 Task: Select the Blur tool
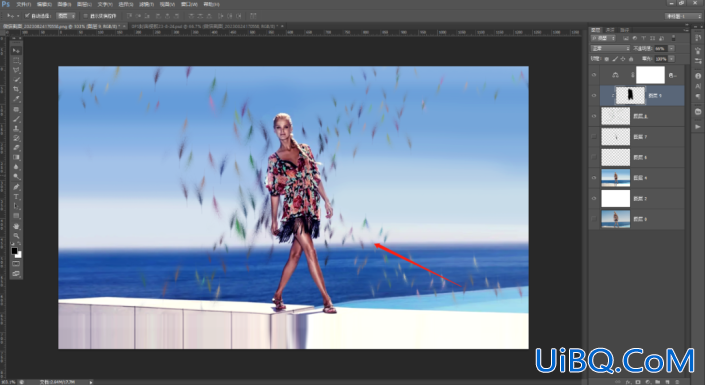16,167
